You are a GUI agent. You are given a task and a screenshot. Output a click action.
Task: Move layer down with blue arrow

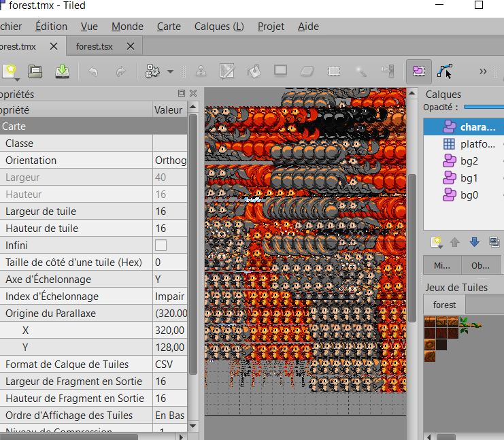pos(475,242)
